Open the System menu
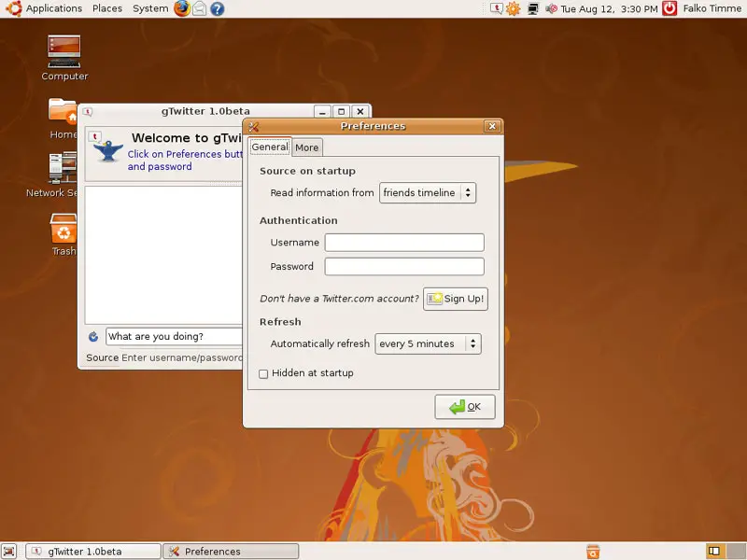This screenshot has height=560, width=747. (150, 8)
